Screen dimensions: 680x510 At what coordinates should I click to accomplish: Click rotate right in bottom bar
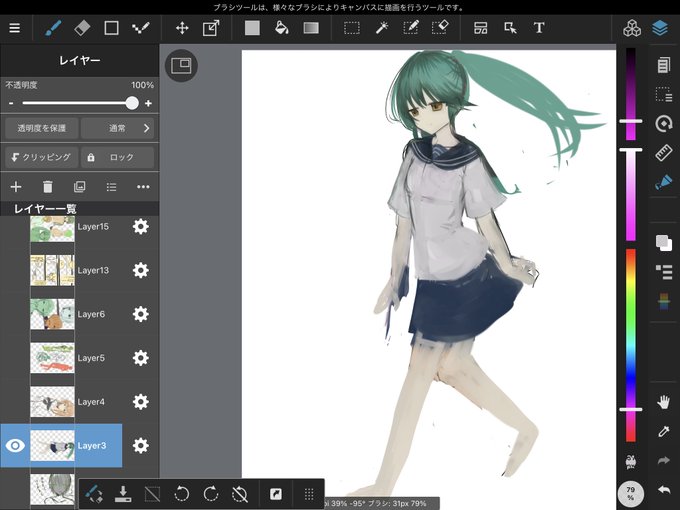point(210,494)
